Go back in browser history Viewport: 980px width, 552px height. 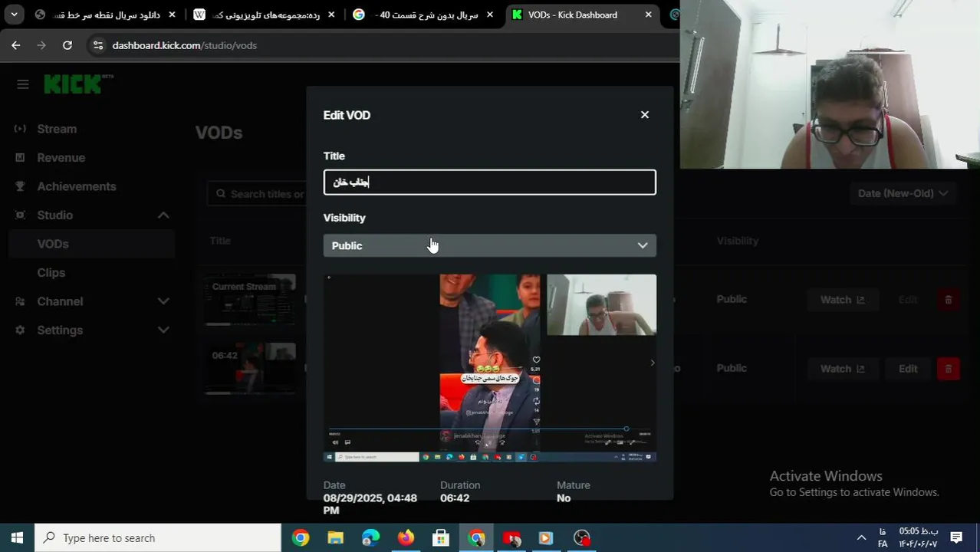pos(16,45)
